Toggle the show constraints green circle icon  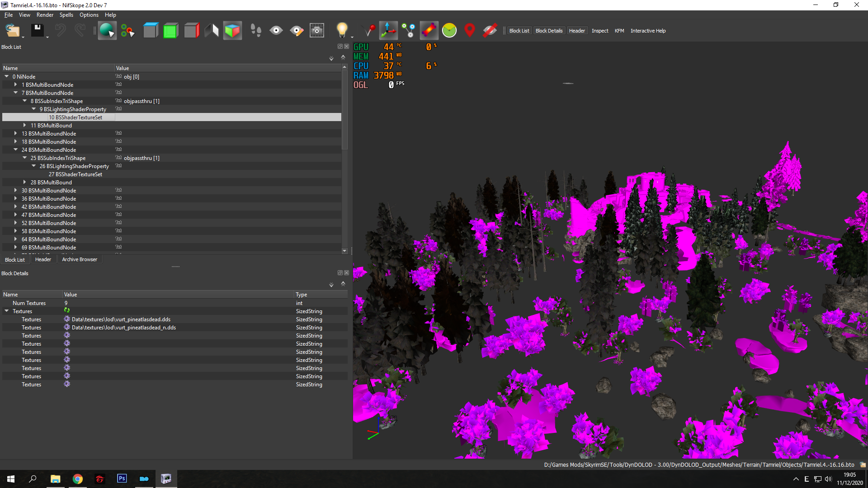(449, 31)
